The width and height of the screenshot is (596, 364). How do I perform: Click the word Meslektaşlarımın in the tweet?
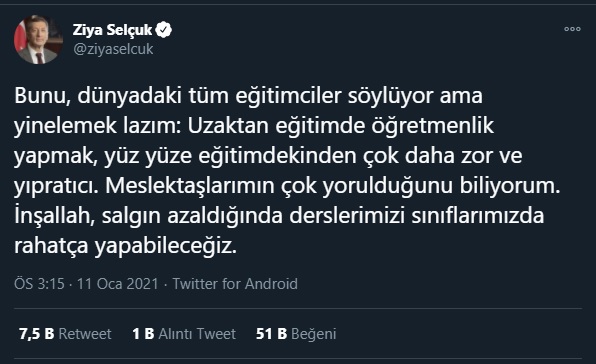click(190, 186)
